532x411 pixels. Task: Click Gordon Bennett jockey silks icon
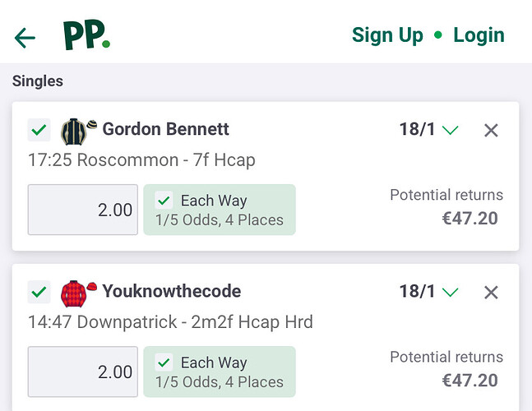[79, 131]
